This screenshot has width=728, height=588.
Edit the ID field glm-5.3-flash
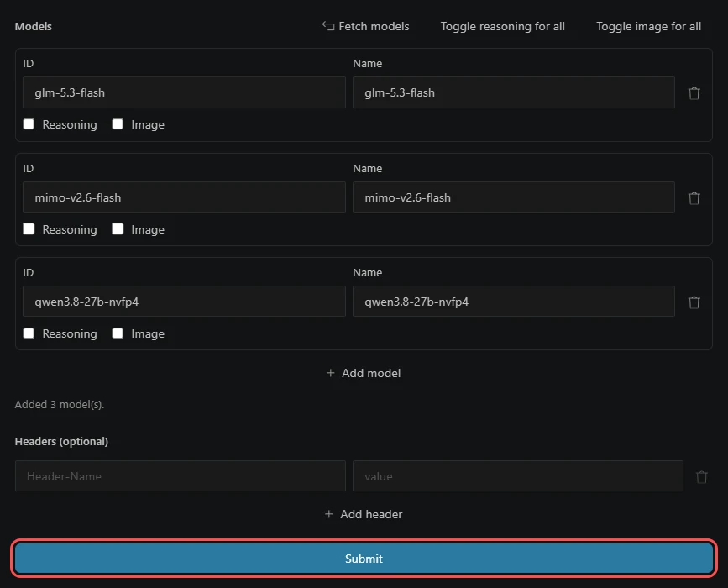[x=184, y=92]
